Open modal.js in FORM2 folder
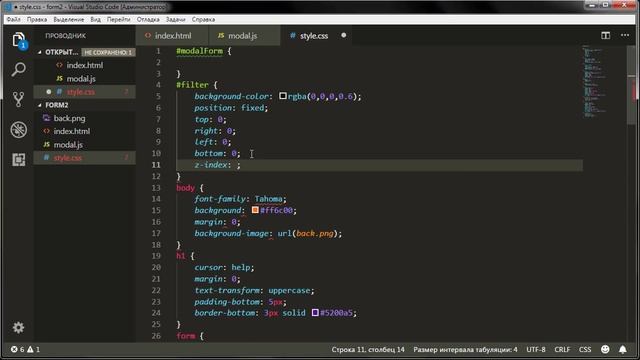Screen dimensions: 640x360 point(85,144)
